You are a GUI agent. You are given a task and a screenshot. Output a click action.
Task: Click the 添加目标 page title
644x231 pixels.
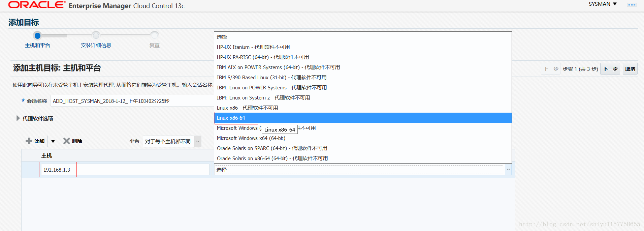tap(24, 22)
